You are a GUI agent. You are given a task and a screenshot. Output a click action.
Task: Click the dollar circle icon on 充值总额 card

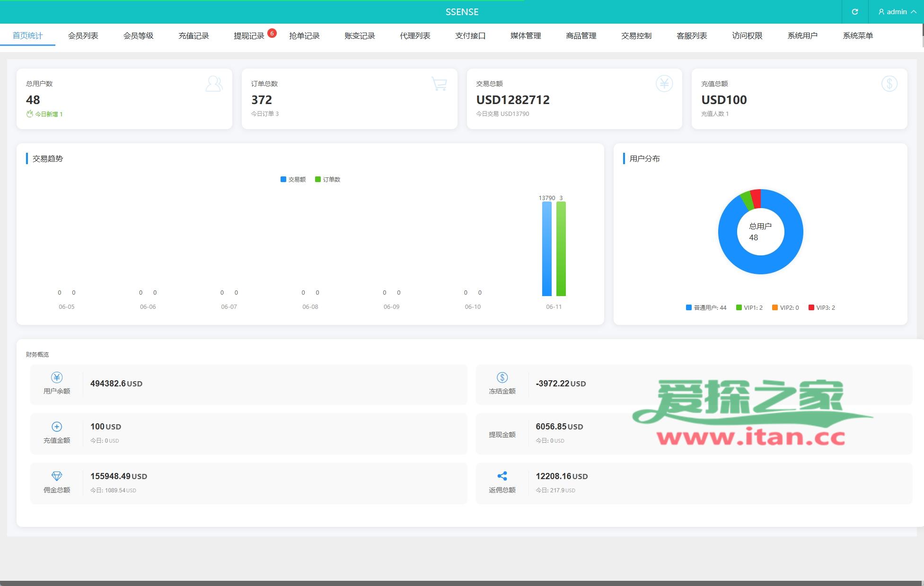point(889,84)
